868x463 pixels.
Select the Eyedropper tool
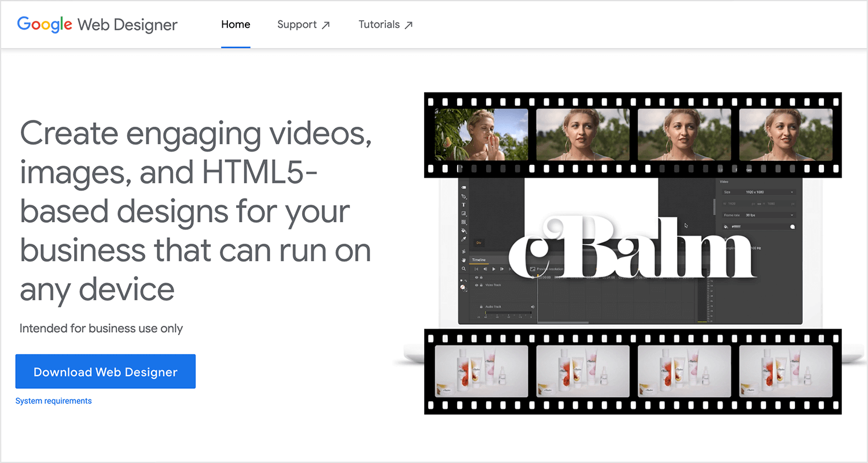click(x=464, y=239)
